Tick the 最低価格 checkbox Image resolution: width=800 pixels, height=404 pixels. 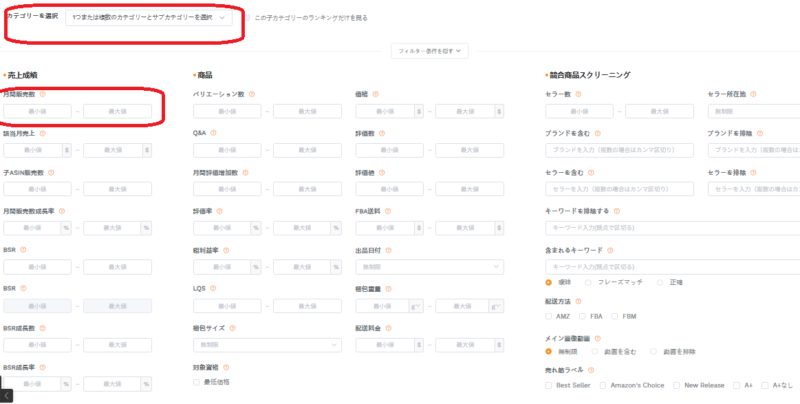tap(196, 382)
